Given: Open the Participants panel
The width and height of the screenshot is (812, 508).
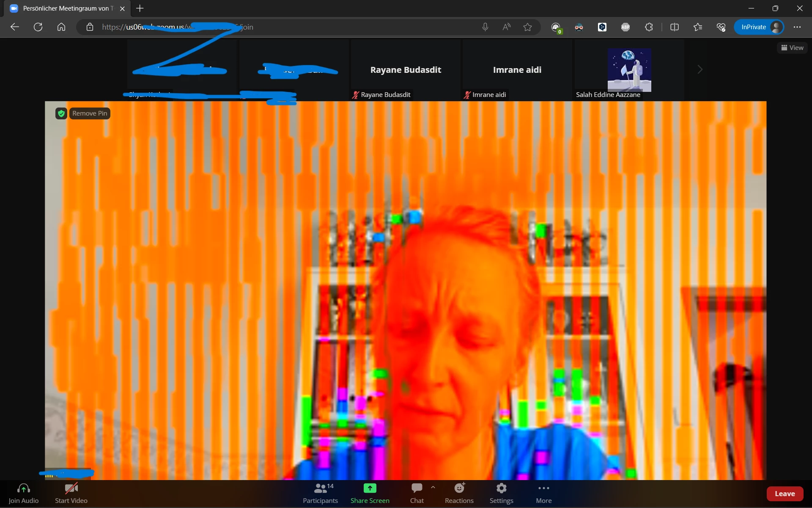Looking at the screenshot, I should pyautogui.click(x=320, y=493).
